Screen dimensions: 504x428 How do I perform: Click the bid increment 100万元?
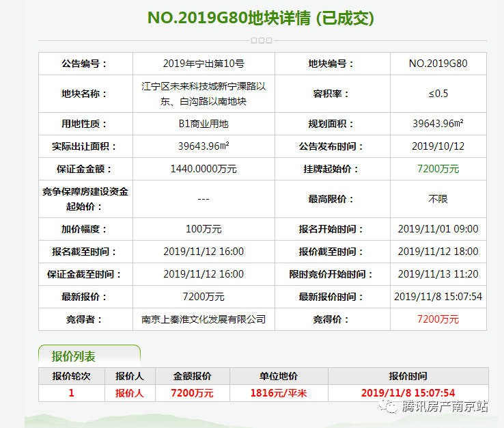coord(204,229)
